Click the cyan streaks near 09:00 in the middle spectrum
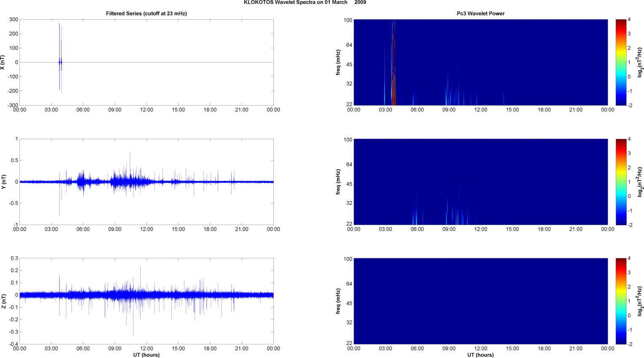 tap(457, 212)
